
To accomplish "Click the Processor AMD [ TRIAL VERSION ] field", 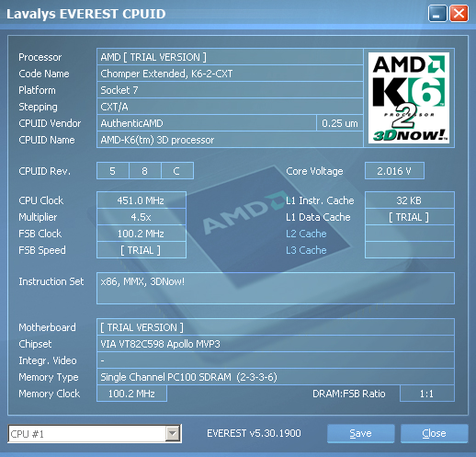I will (230, 57).
